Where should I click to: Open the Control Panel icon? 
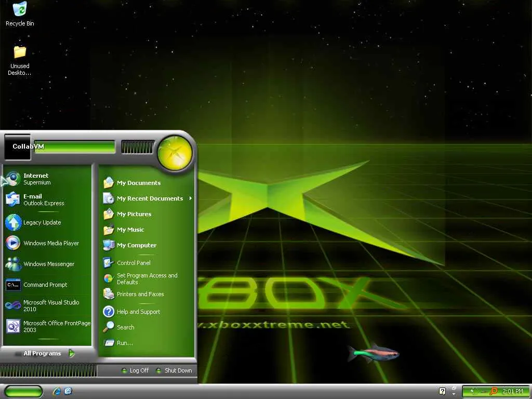[x=109, y=262]
